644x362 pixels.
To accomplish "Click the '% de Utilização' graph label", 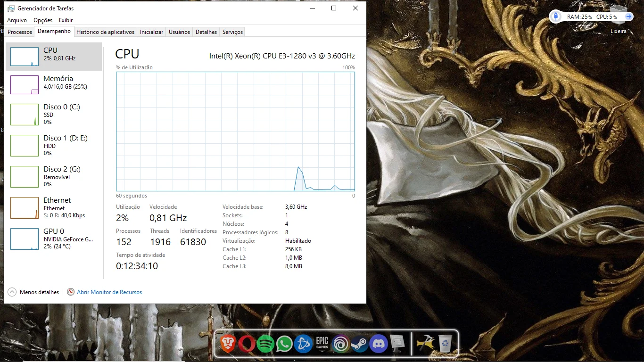I will [x=134, y=67].
